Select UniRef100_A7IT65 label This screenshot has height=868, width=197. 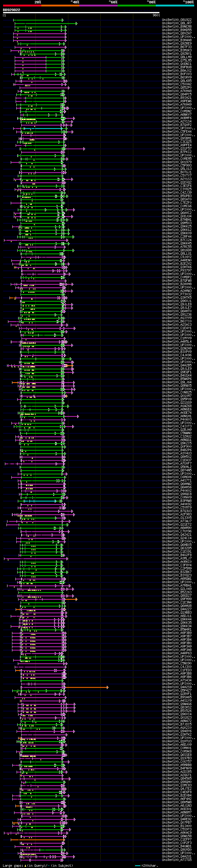point(177,860)
